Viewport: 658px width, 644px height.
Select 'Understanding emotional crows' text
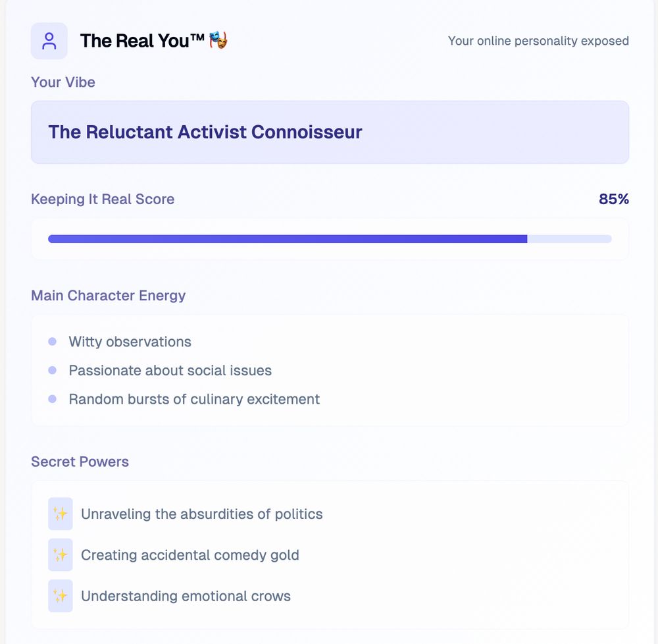coord(186,596)
